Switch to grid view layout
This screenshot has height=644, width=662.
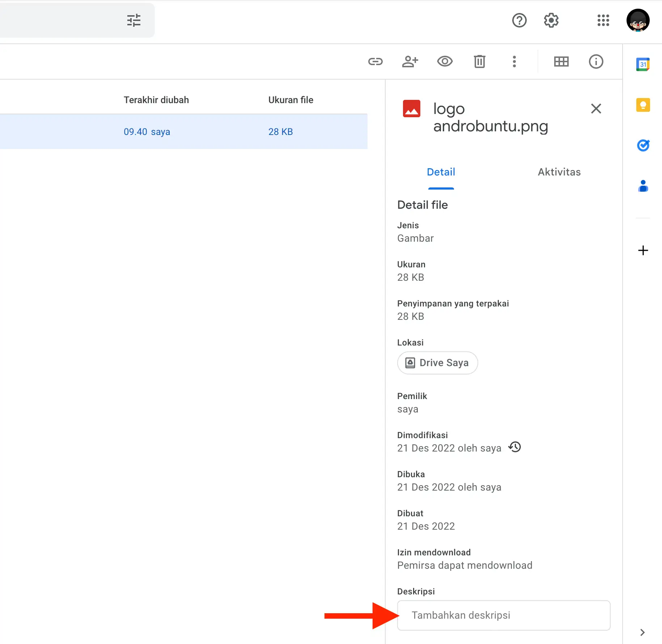point(561,62)
